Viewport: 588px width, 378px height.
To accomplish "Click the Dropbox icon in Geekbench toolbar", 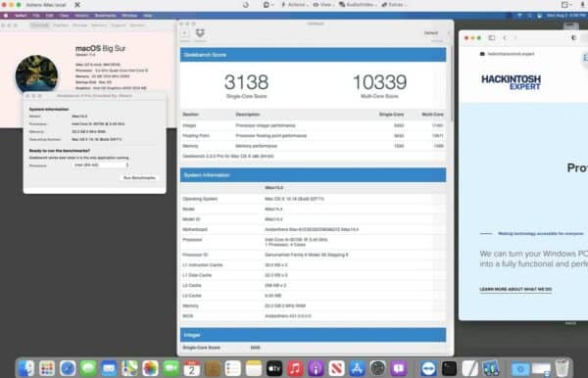I will pyautogui.click(x=200, y=33).
